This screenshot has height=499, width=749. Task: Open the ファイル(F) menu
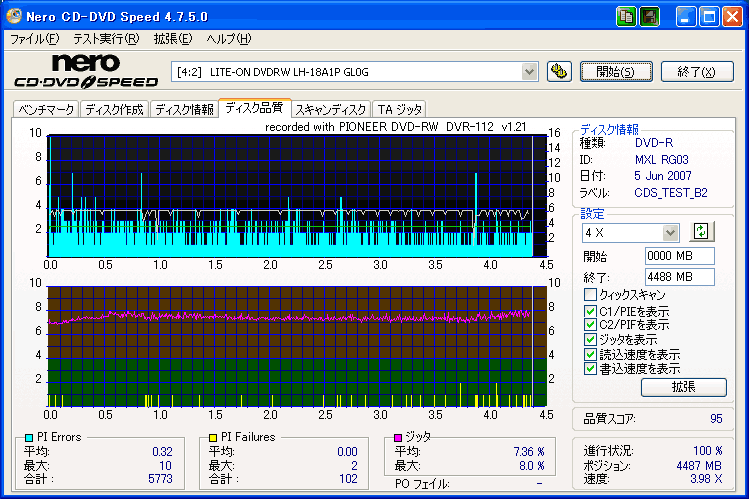click(x=34, y=39)
